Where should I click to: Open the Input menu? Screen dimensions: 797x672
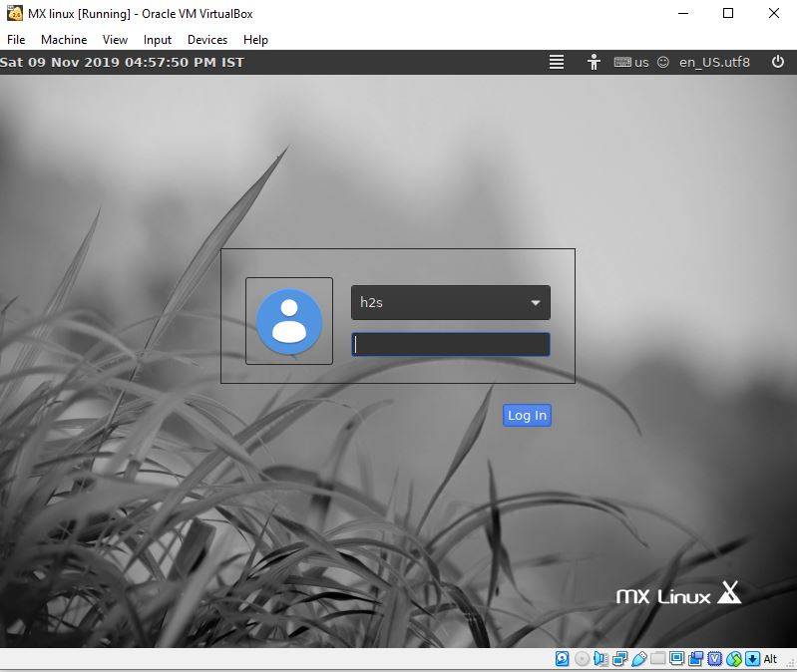coord(157,40)
